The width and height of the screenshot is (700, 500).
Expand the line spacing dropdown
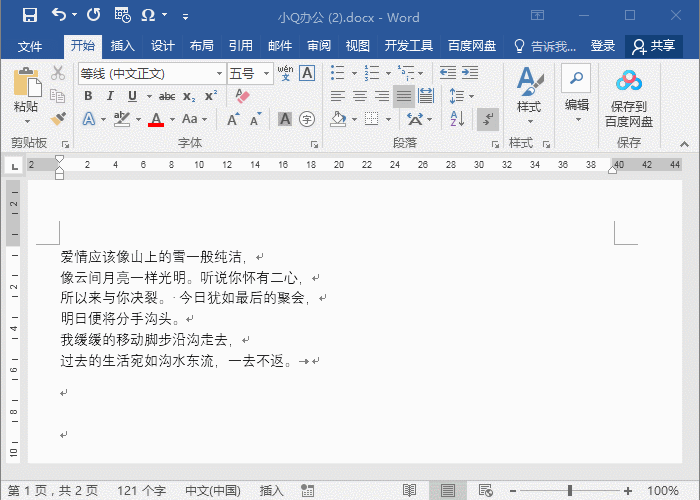[471, 96]
